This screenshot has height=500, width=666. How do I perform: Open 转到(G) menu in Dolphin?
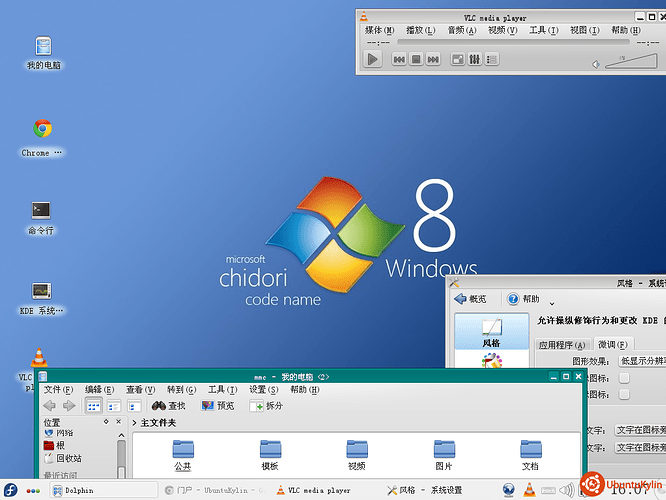181,390
